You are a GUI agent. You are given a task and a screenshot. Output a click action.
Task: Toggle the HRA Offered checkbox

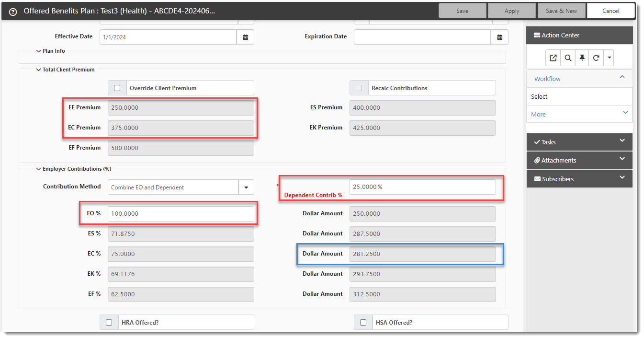[x=109, y=323]
